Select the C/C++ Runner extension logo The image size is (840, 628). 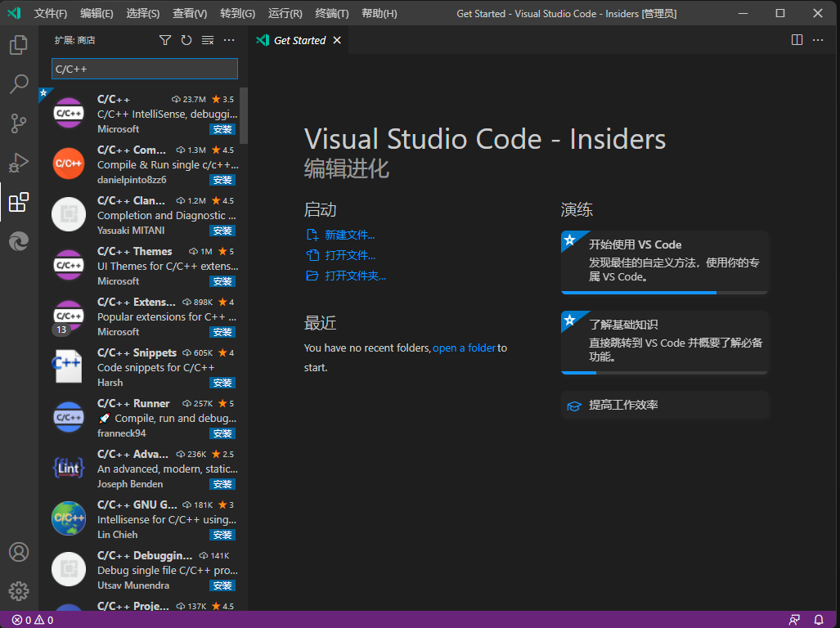click(69, 417)
